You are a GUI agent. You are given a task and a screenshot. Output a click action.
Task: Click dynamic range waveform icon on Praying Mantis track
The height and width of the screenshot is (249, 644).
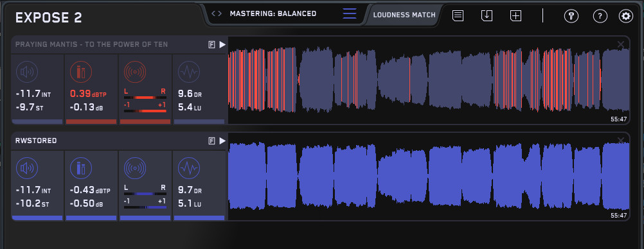point(189,73)
